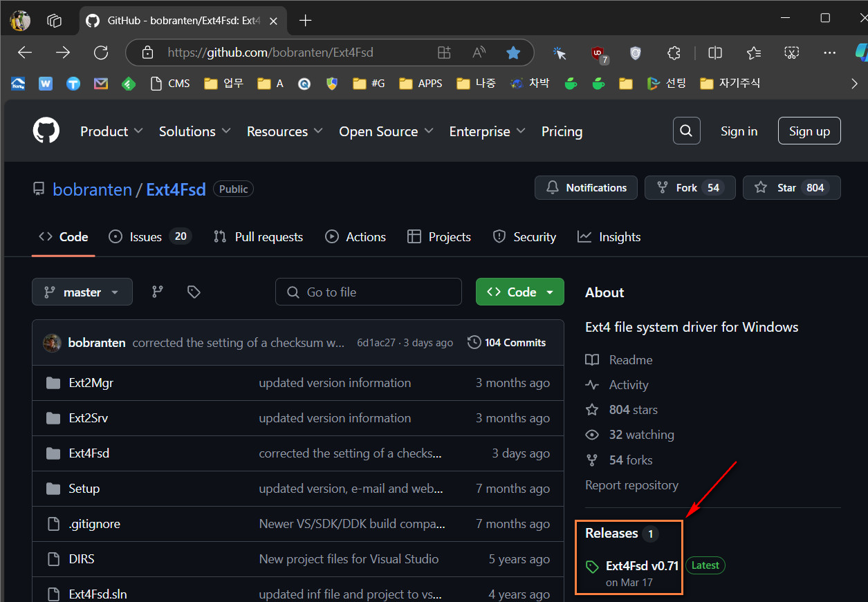Open the Ext2Srv folder
Image resolution: width=868 pixels, height=602 pixels.
(89, 418)
